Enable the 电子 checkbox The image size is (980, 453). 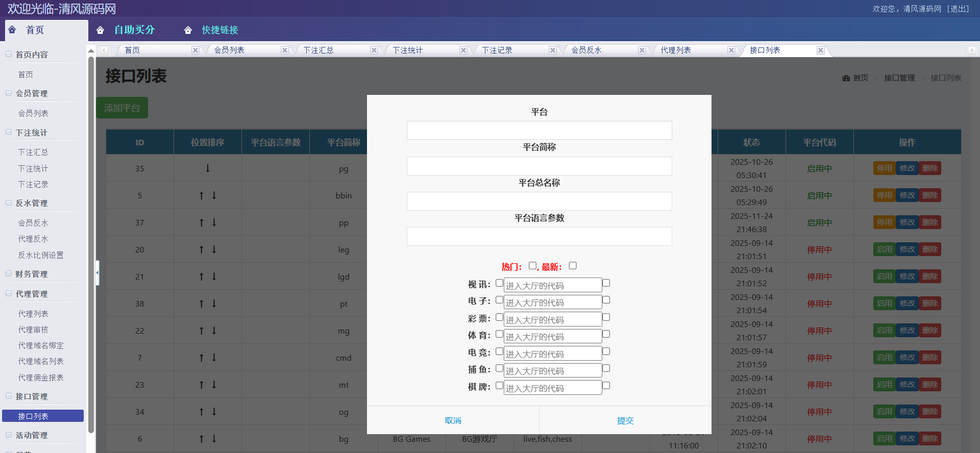[499, 300]
